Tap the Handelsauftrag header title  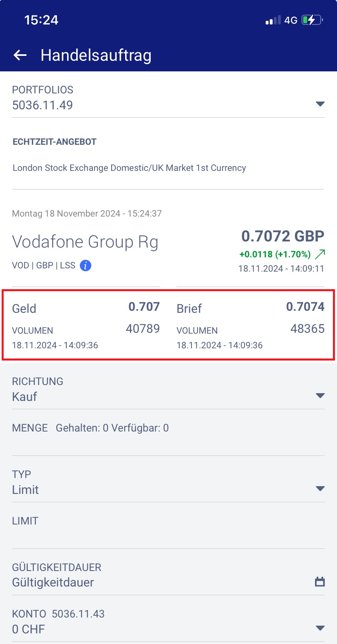point(96,55)
